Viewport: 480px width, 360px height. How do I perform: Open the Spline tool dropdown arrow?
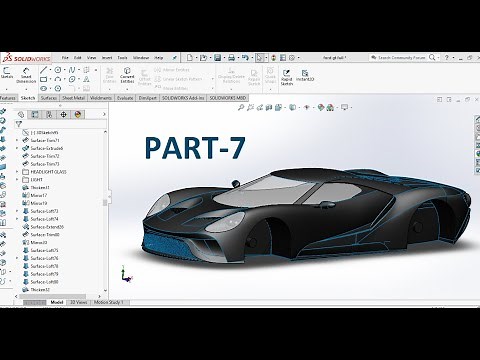pos(78,70)
